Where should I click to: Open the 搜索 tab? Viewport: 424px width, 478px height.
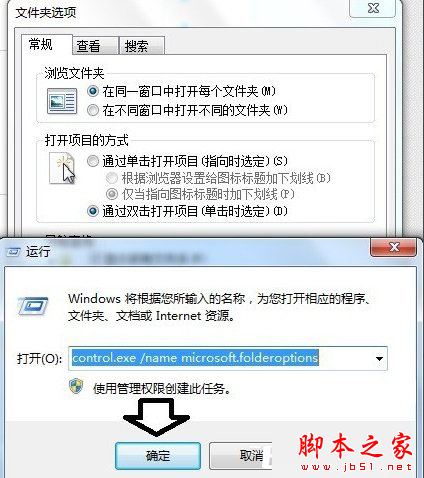[142, 46]
